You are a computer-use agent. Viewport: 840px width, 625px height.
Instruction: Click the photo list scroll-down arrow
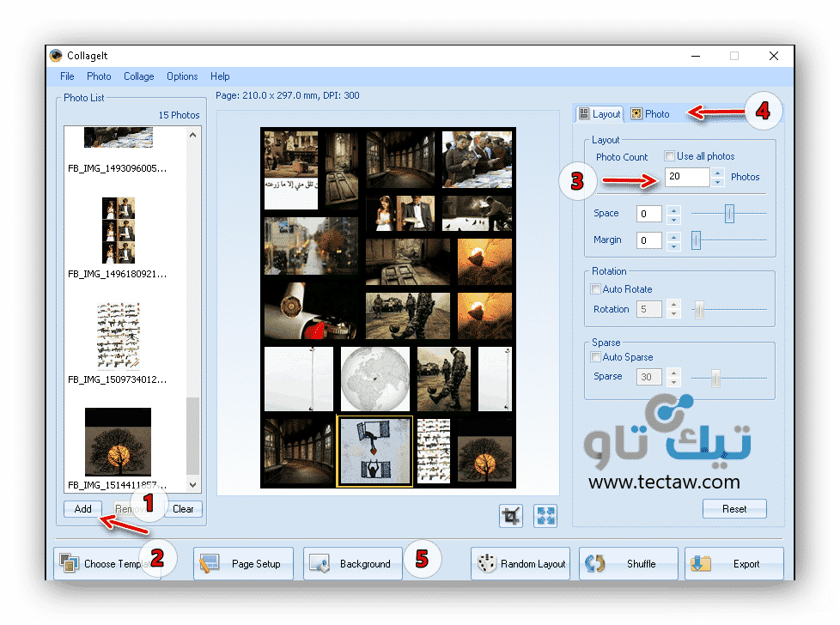click(x=193, y=485)
